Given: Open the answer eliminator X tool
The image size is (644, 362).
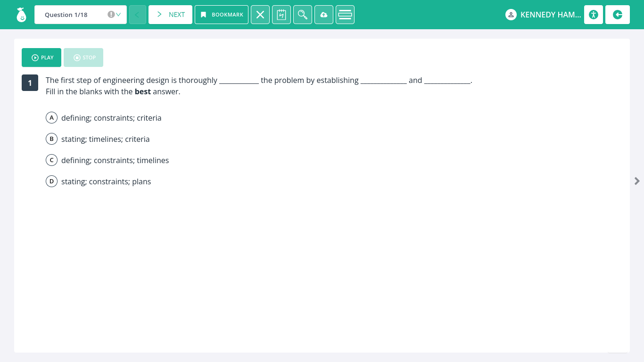Looking at the screenshot, I should click(260, 15).
